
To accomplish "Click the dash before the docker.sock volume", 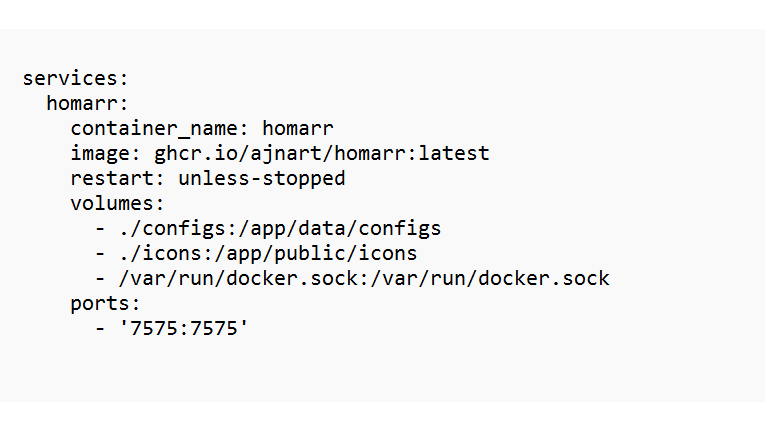I will click(100, 277).
